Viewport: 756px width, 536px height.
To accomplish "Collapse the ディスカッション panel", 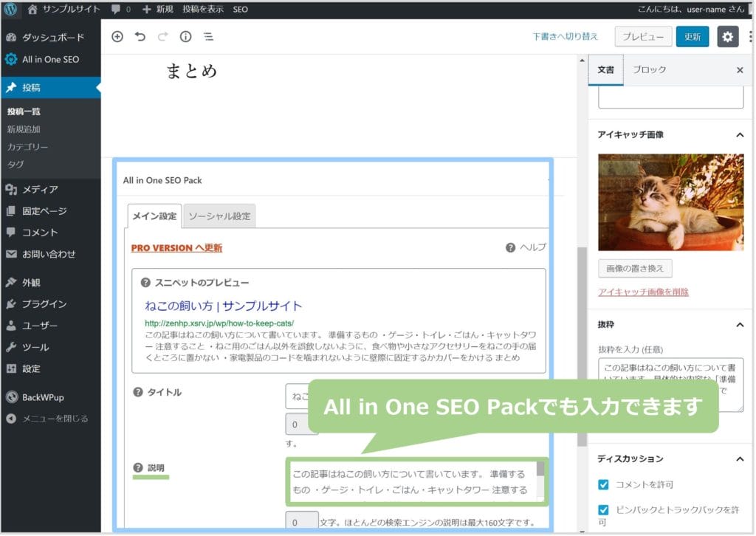I will click(739, 459).
